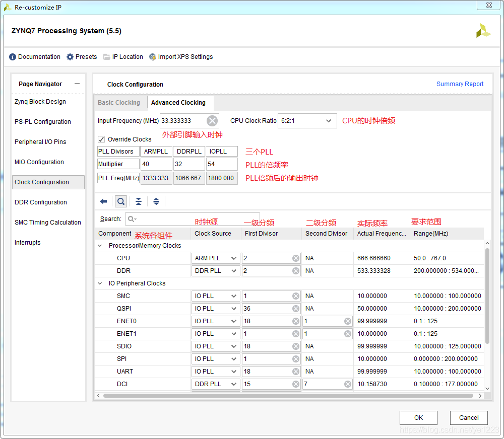Clear the QSPI first divisor value
The width and height of the screenshot is (504, 439).
click(296, 308)
